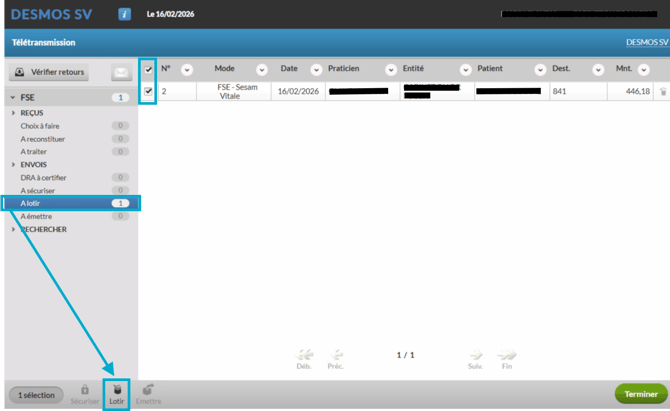Viewport: 670px width, 411px height.
Task: Click the Sécuriser padlock icon
Action: pos(84,390)
